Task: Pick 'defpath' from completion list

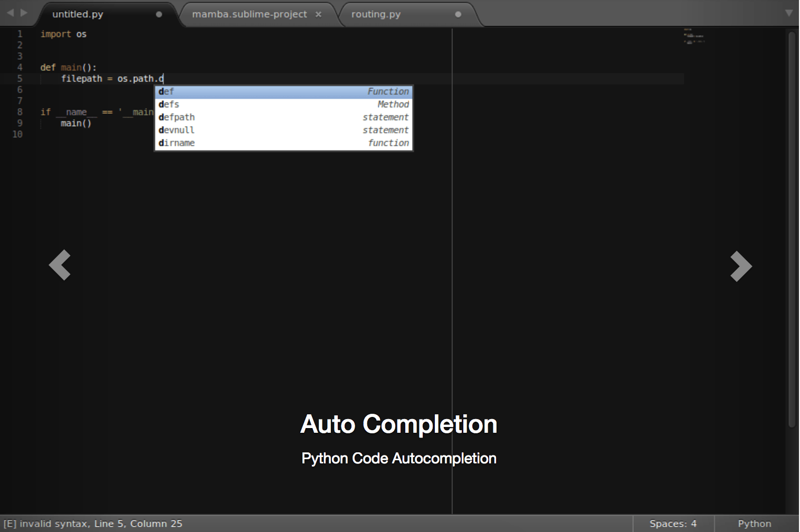Action: click(283, 117)
